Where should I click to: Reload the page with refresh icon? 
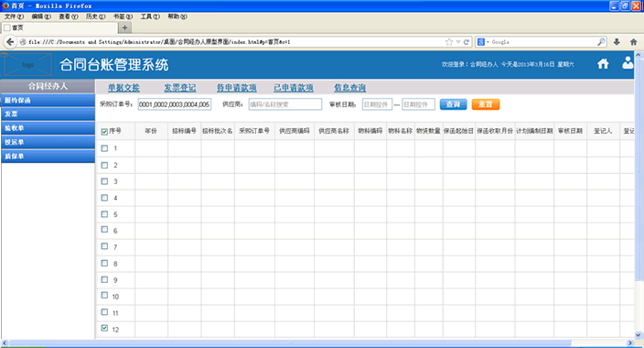467,42
